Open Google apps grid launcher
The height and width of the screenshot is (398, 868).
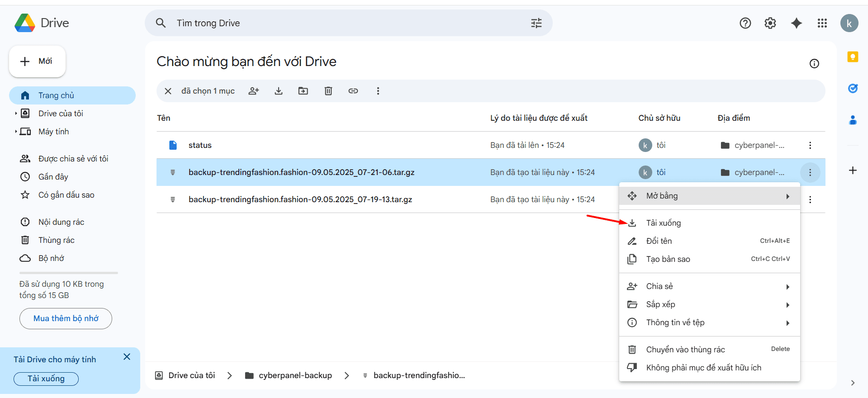(x=822, y=23)
